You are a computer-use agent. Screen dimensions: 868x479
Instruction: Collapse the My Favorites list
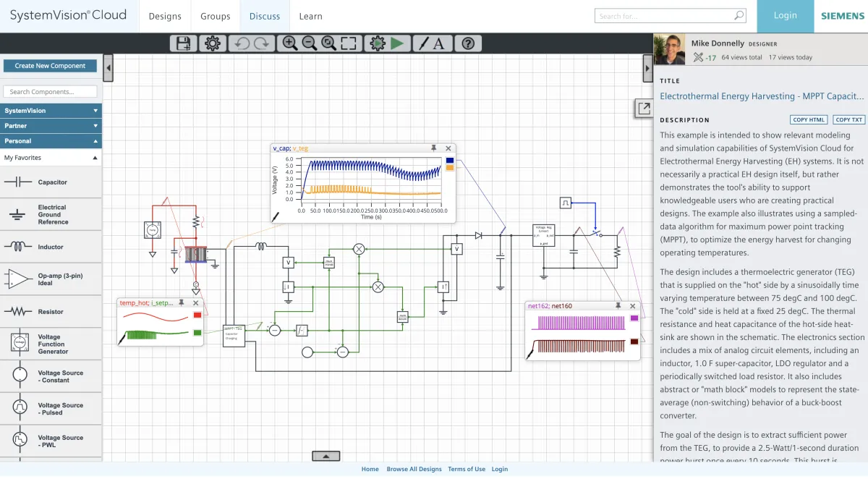click(51, 158)
